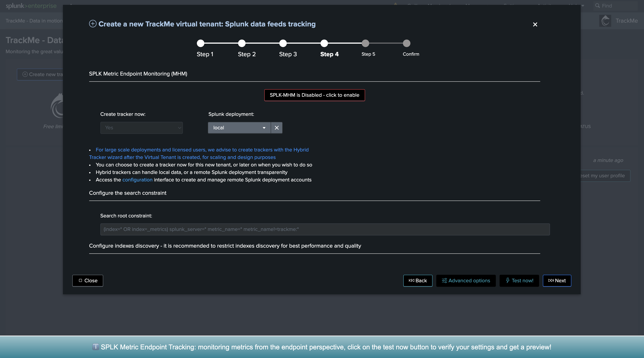Close the tenant creation dialog with X
This screenshot has width=644, height=358.
point(535,25)
